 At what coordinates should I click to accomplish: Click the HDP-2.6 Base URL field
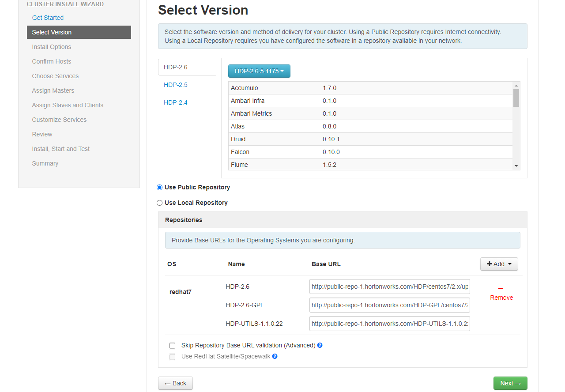(x=389, y=286)
